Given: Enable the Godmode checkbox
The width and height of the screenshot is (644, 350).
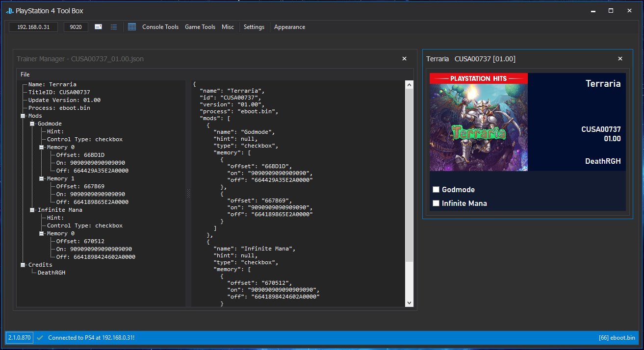Looking at the screenshot, I should 436,190.
